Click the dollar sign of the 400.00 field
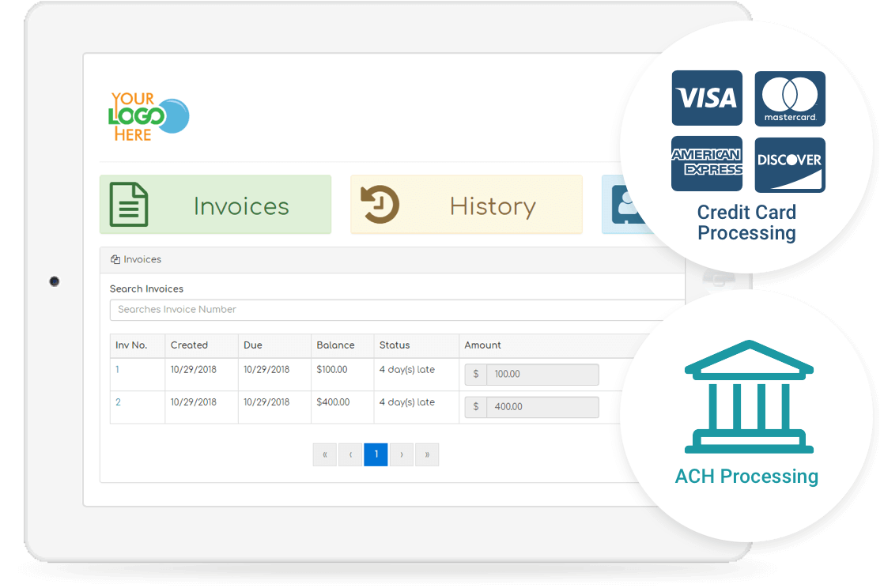 point(476,407)
